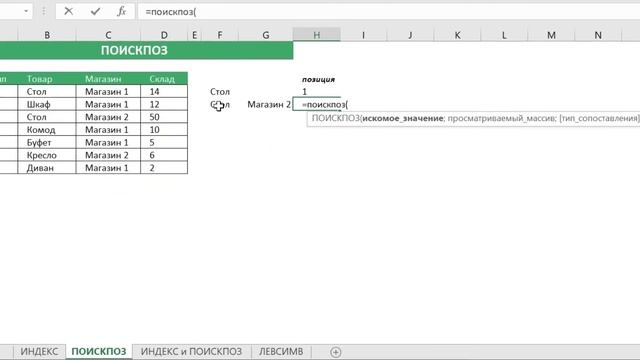Viewport: 640px width, 360px height.
Task: Select stock value 12 cell
Action: [164, 104]
